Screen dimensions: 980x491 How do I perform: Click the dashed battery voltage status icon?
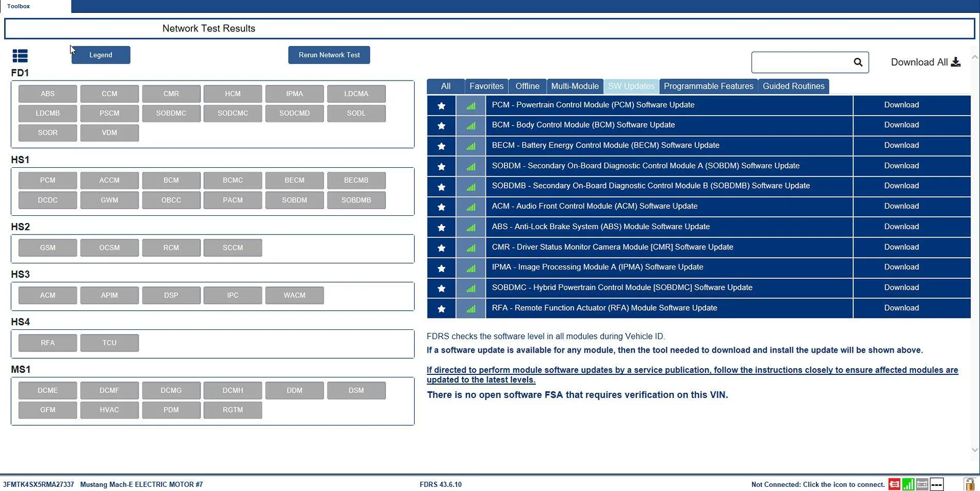click(x=937, y=484)
